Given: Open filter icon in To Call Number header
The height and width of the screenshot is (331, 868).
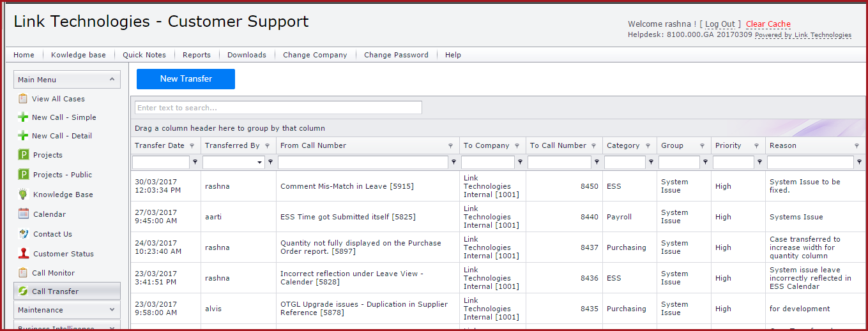Looking at the screenshot, I should [x=593, y=146].
